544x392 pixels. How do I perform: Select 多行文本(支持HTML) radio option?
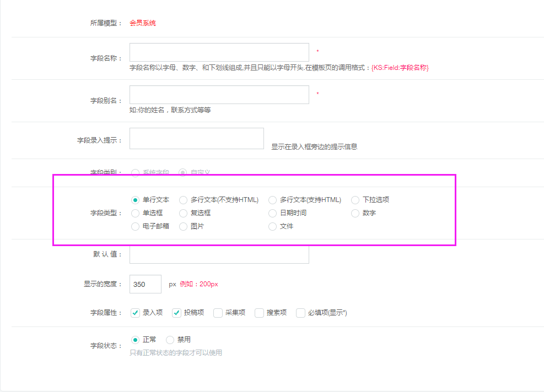click(272, 200)
